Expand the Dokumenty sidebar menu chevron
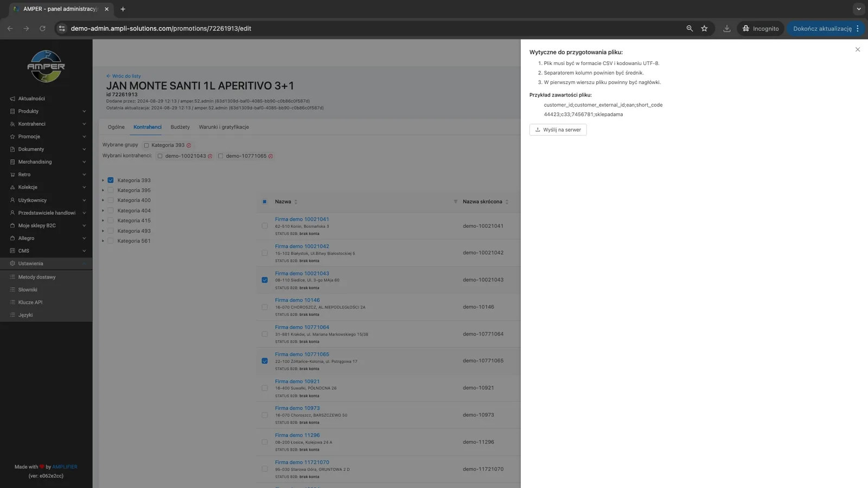Viewport: 868px width, 488px height. click(84, 149)
